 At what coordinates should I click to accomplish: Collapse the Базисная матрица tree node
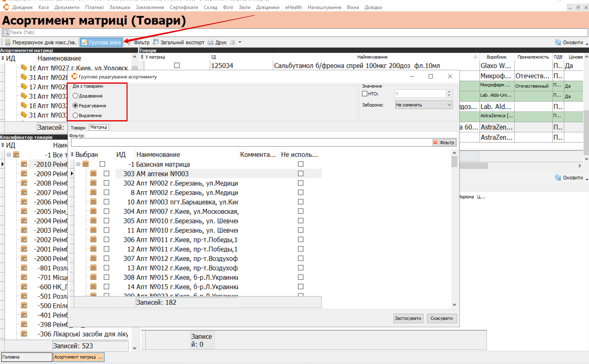[78, 164]
